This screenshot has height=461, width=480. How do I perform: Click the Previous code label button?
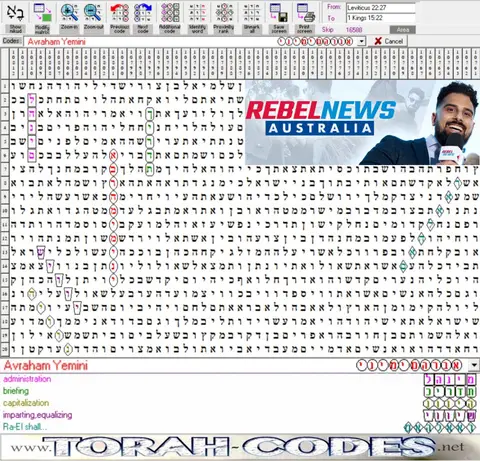(x=119, y=29)
